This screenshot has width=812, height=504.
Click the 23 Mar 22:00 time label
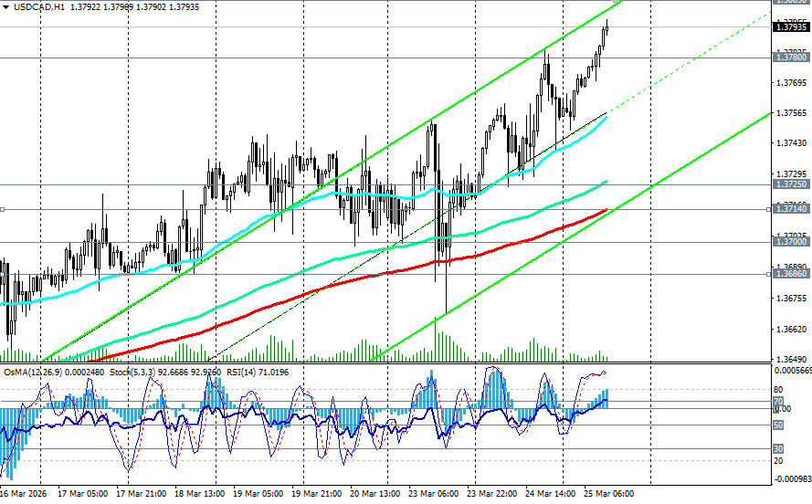492,494
